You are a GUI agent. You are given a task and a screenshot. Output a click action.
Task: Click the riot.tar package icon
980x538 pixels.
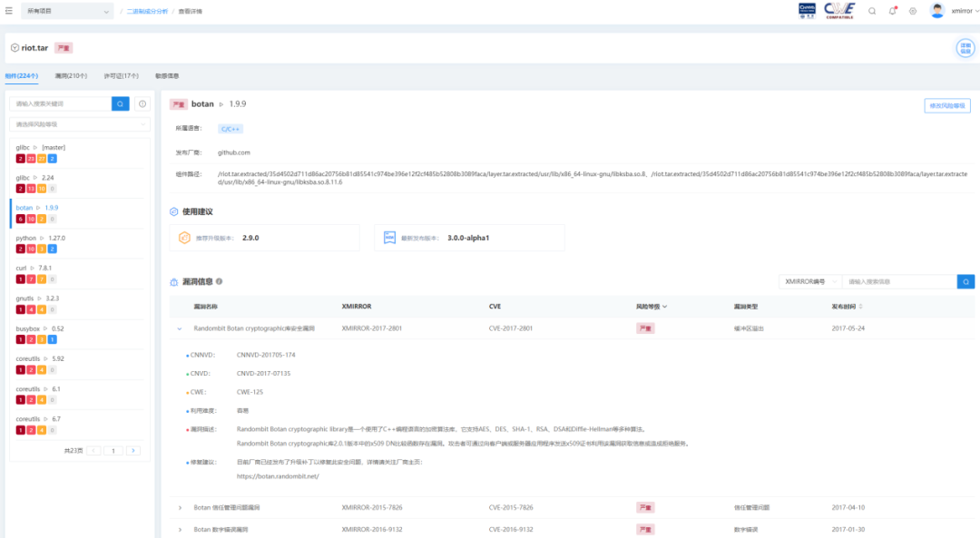(x=15, y=48)
